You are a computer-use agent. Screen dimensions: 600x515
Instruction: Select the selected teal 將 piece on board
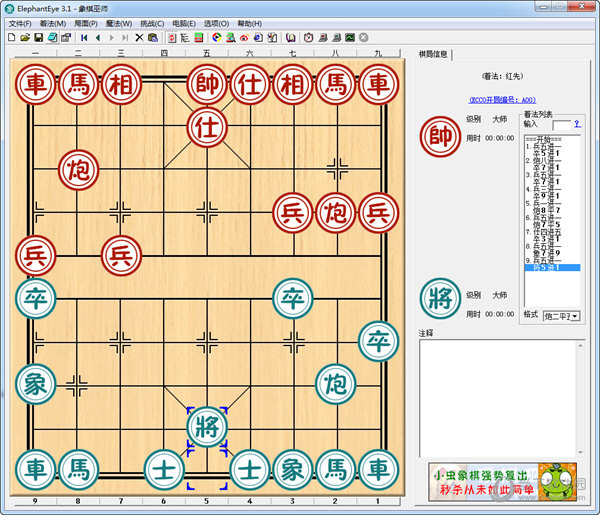(x=207, y=427)
